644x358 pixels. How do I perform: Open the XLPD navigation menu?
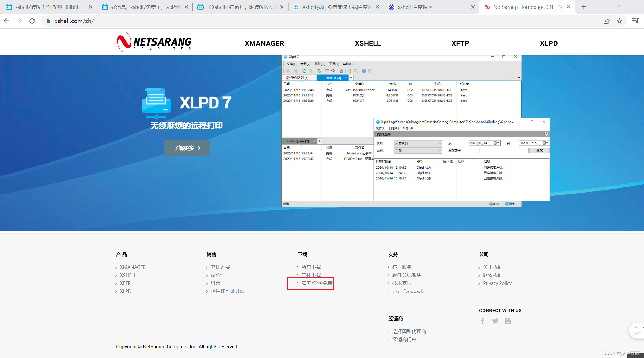(548, 43)
